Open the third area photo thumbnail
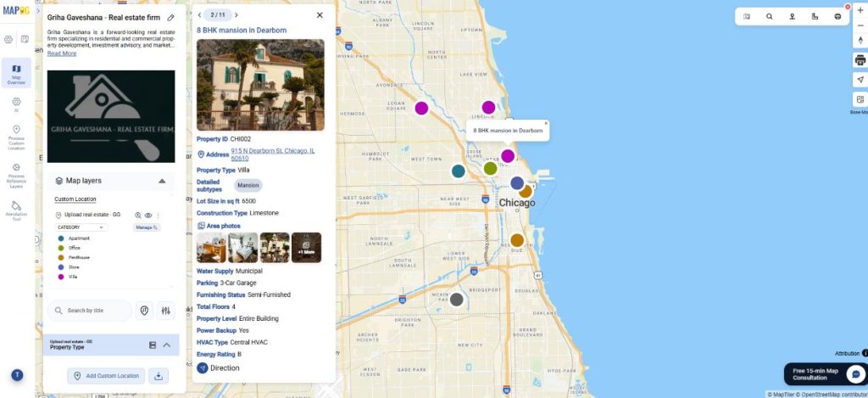Screen dimensions: 868x398 tap(275, 248)
